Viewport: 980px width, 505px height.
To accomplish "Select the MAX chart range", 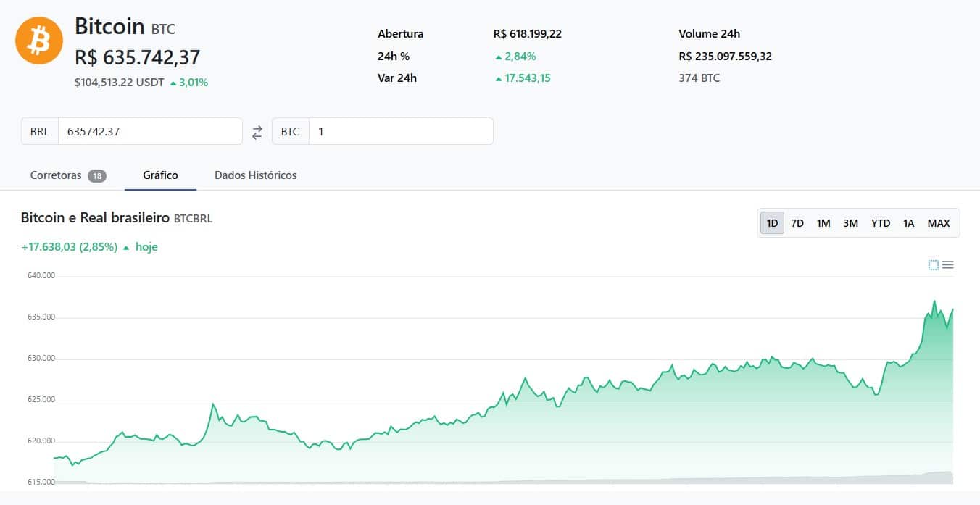I will coord(939,223).
